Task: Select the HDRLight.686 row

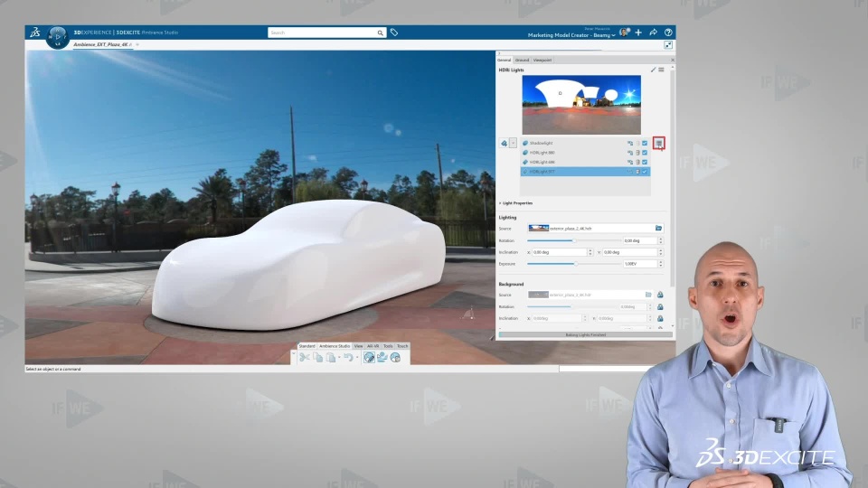Action: [585, 162]
